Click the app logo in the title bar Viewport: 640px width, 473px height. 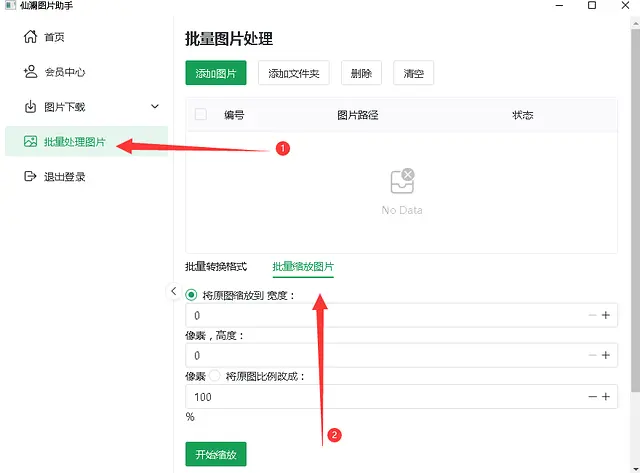[x=10, y=5]
